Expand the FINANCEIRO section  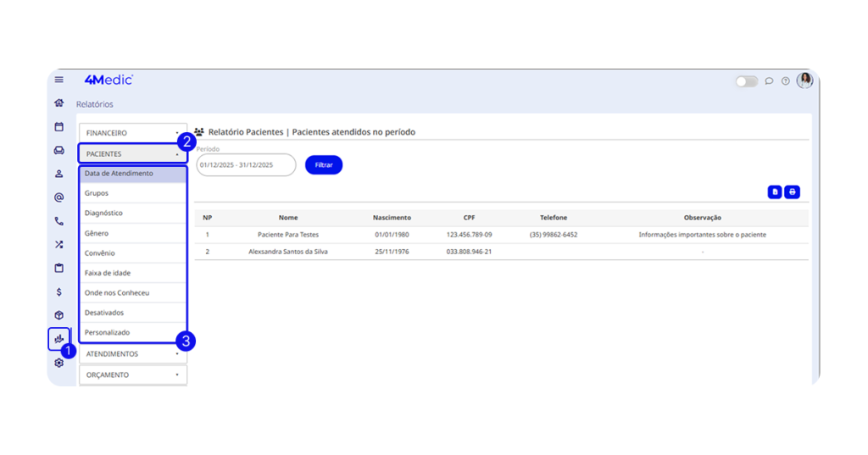(x=132, y=133)
